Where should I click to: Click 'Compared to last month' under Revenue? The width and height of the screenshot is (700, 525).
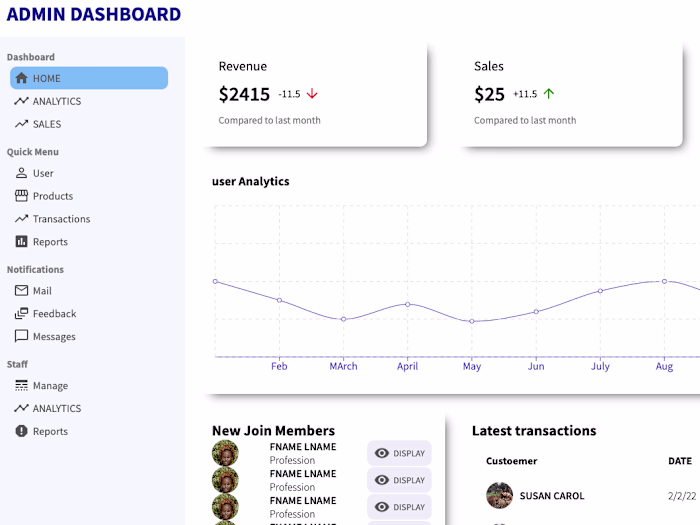point(269,120)
